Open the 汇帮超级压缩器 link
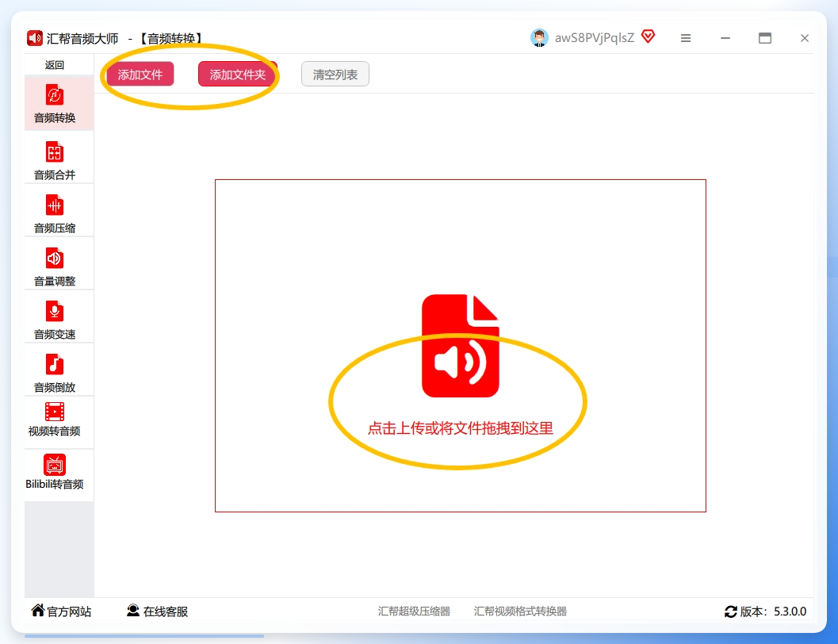This screenshot has width=838, height=644. 414,611
